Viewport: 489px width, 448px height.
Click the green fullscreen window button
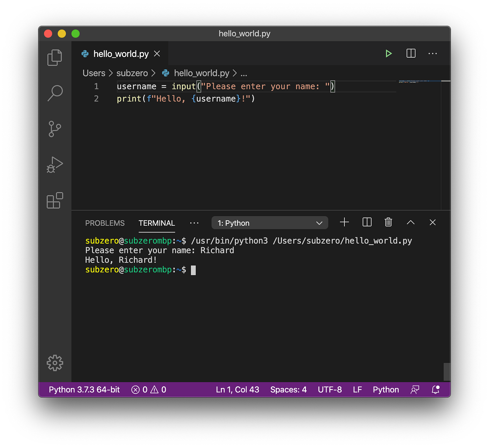pyautogui.click(x=75, y=33)
